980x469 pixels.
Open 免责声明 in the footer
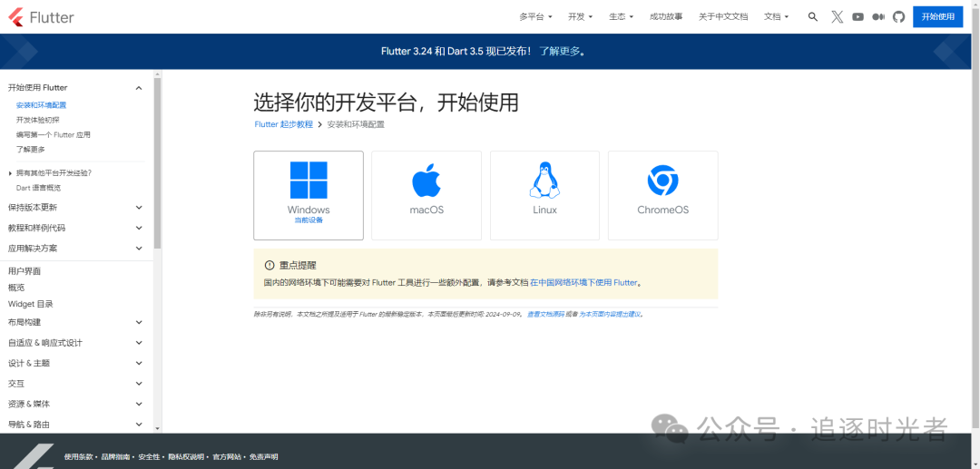(x=264, y=457)
